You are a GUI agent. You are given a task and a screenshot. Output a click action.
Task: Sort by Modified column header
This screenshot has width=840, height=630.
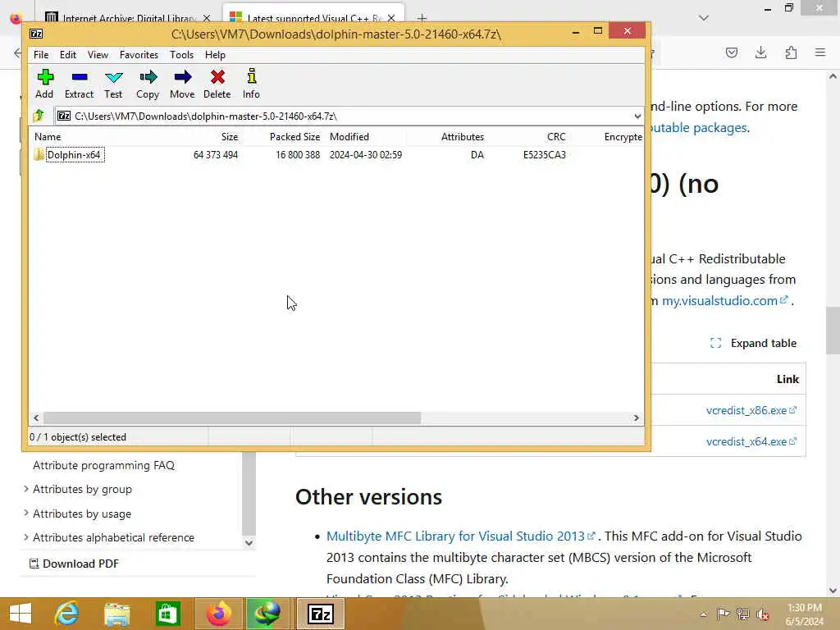pyautogui.click(x=349, y=137)
